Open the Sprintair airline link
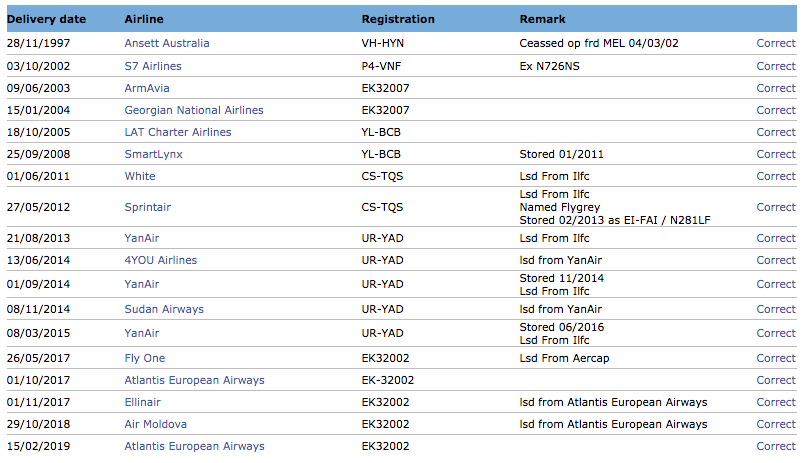 pyautogui.click(x=147, y=207)
